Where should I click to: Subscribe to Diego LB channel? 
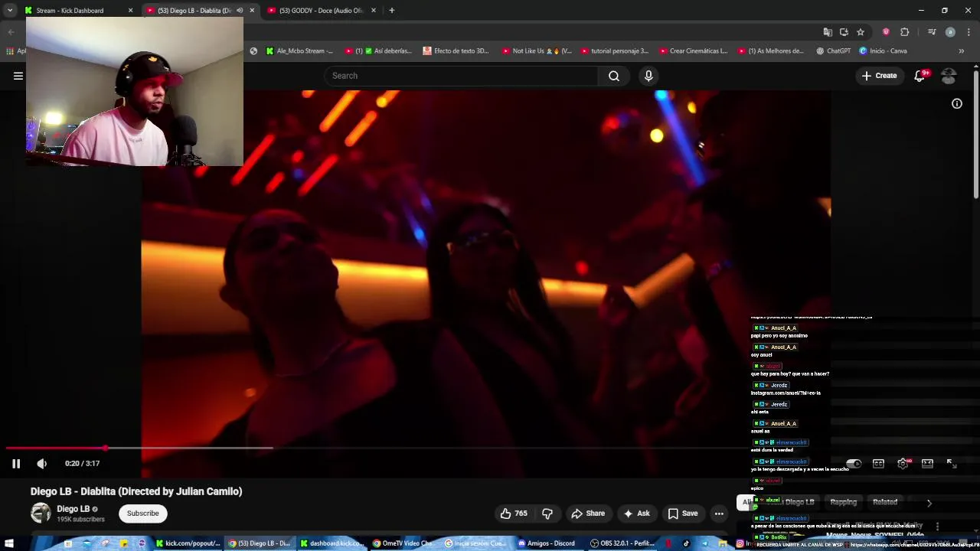143,514
